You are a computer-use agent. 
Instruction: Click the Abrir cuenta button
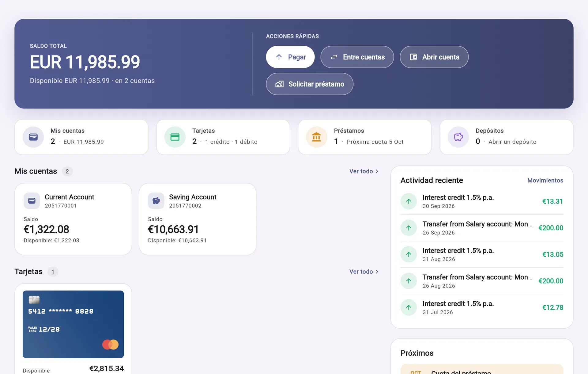tap(434, 57)
